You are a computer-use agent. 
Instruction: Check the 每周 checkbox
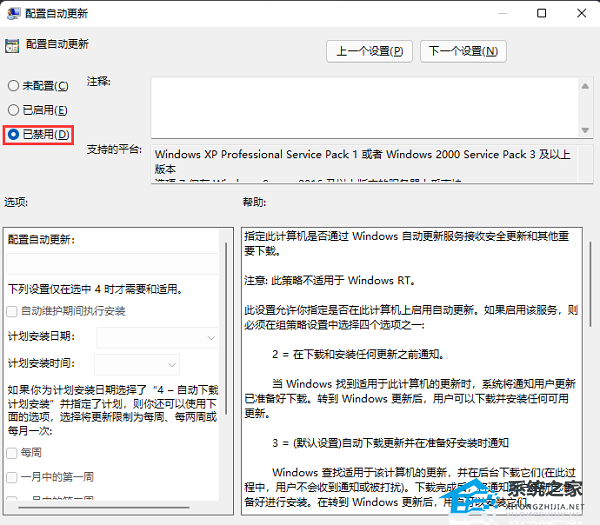tap(12, 453)
